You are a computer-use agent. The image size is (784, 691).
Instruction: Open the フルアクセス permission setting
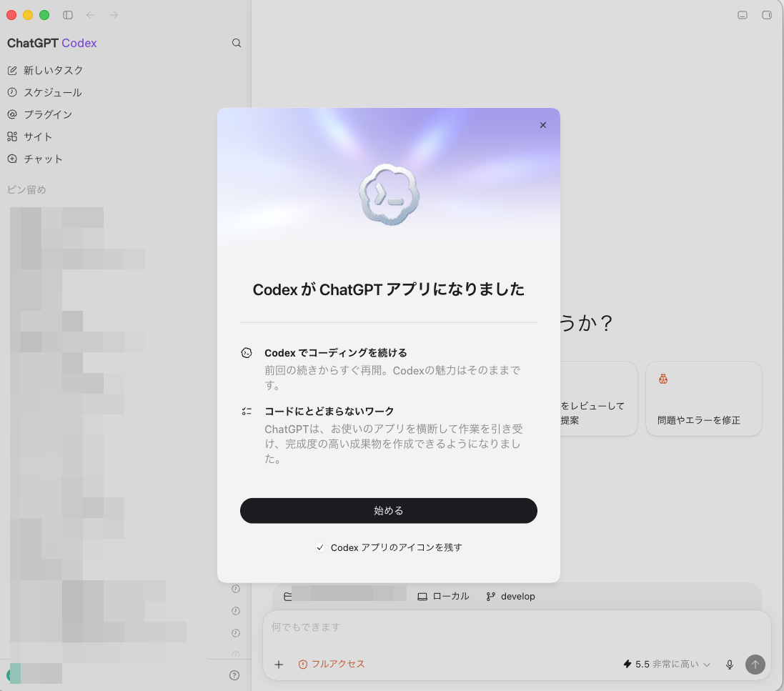(332, 665)
